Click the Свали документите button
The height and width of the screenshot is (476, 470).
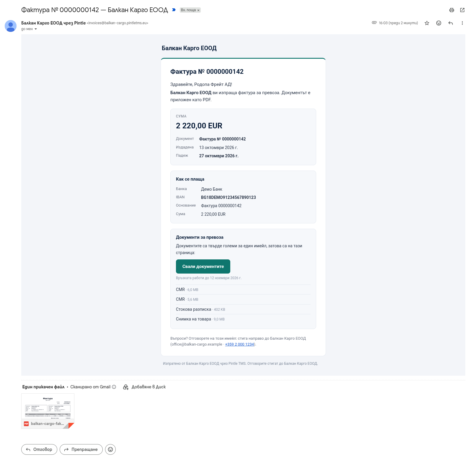pyautogui.click(x=203, y=266)
